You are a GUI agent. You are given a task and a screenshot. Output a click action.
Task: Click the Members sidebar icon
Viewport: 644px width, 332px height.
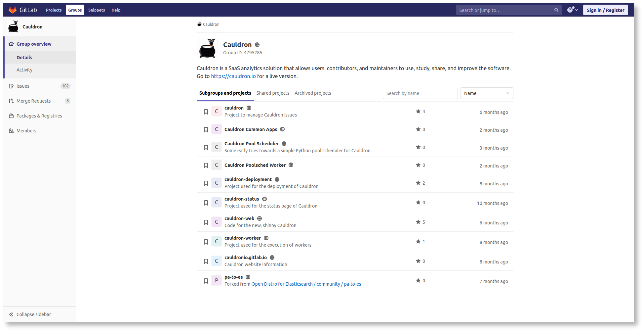tap(11, 131)
